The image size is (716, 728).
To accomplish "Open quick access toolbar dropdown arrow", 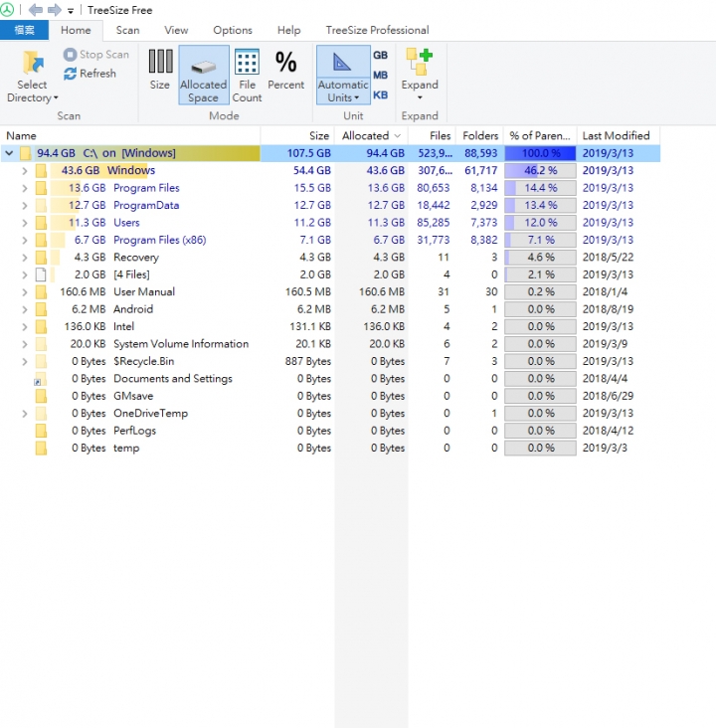I will click(x=71, y=11).
